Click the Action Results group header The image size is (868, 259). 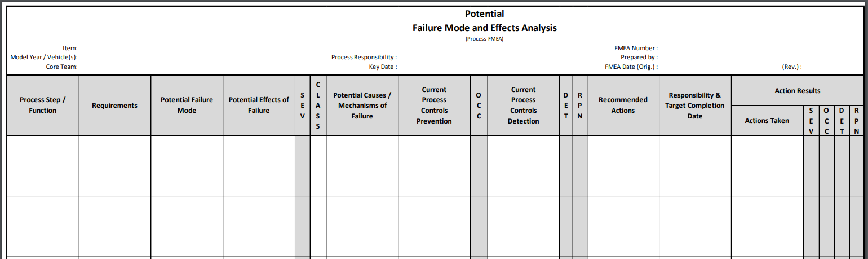pyautogui.click(x=798, y=90)
